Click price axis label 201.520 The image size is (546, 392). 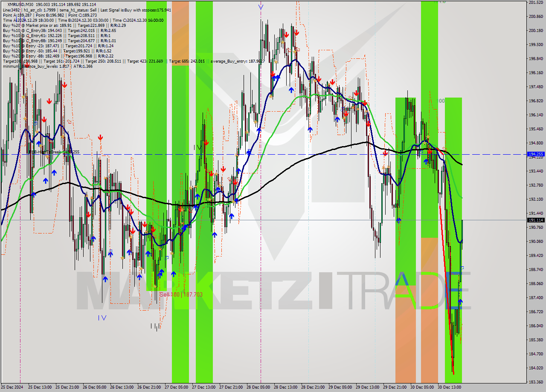coord(535,3)
